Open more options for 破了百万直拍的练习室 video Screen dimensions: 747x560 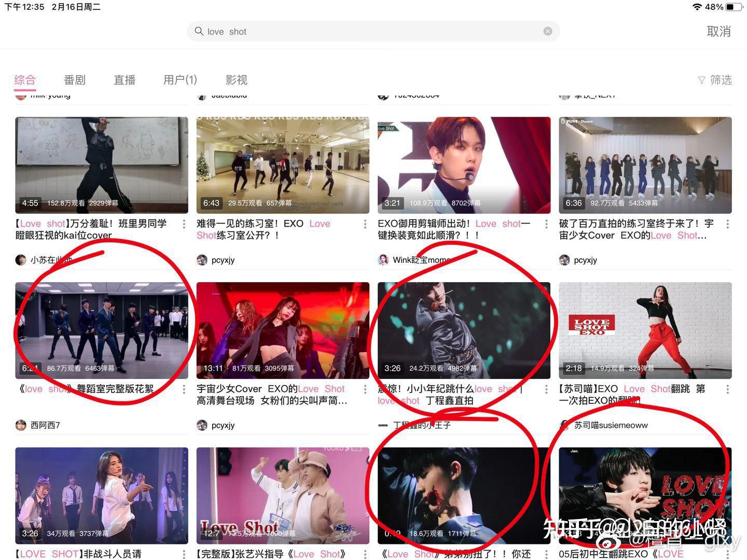(x=727, y=224)
